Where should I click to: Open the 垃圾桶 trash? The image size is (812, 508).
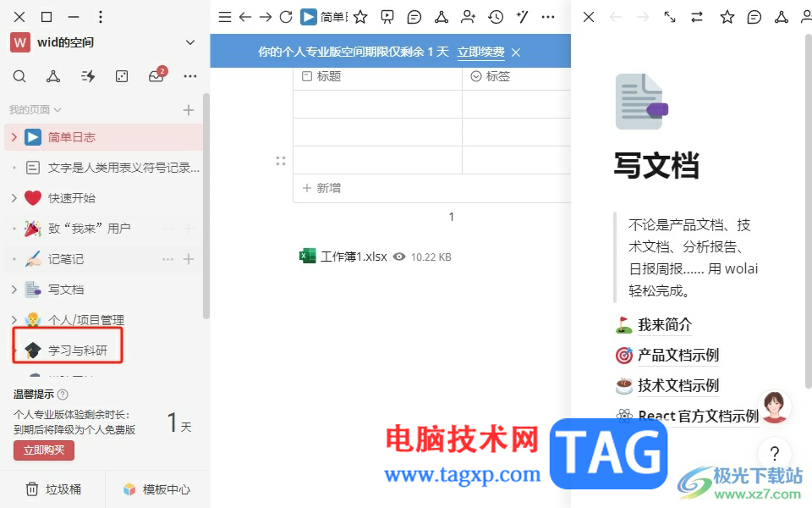(53, 489)
